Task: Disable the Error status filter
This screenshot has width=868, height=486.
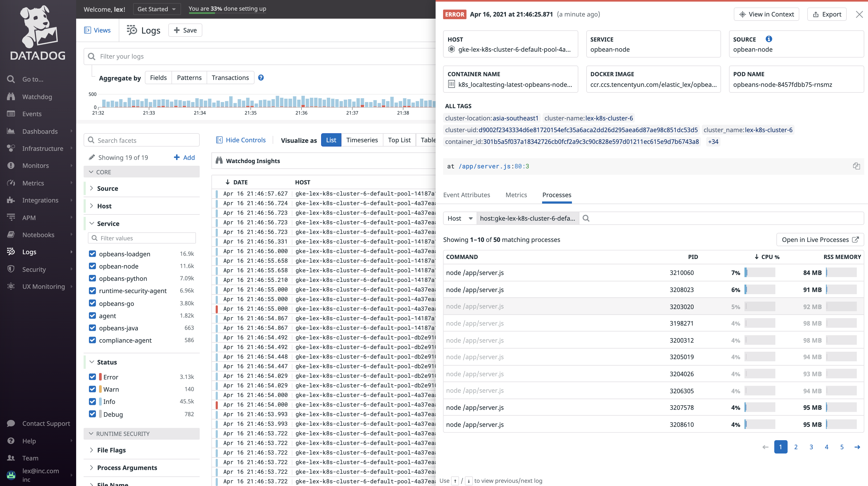Action: tap(93, 377)
